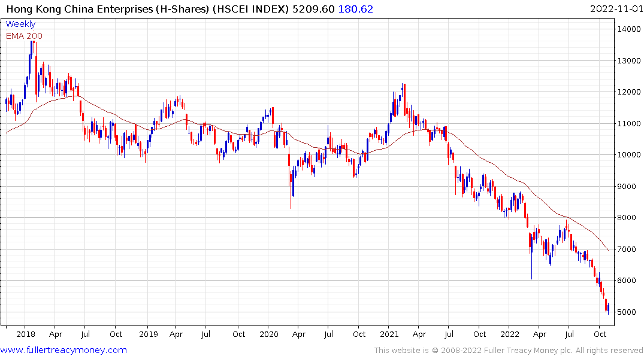Click the copyright notice Fuller Treacy Money plc
This screenshot has width=644, height=359.
[x=509, y=351]
